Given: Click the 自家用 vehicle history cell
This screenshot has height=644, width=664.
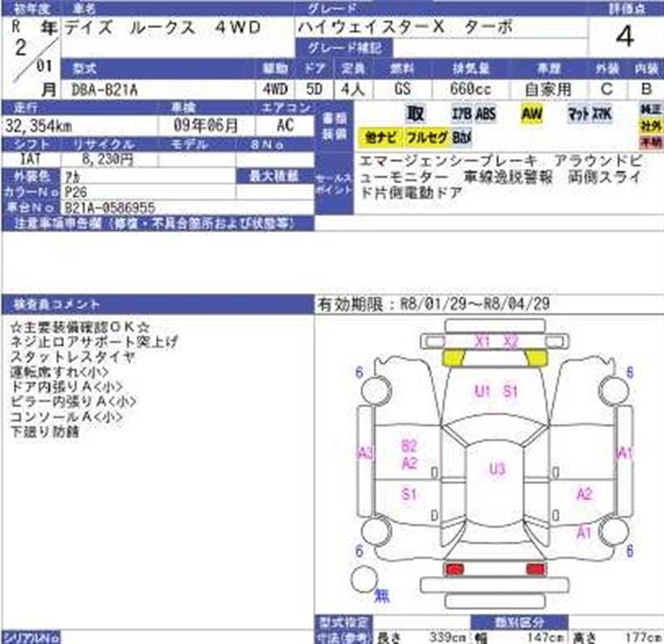Looking at the screenshot, I should [x=548, y=90].
